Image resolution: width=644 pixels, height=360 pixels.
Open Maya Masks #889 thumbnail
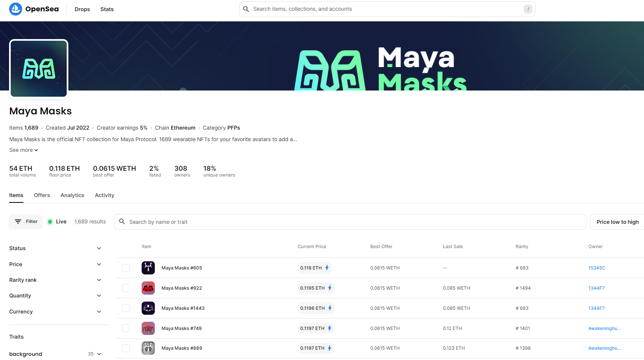148,348
